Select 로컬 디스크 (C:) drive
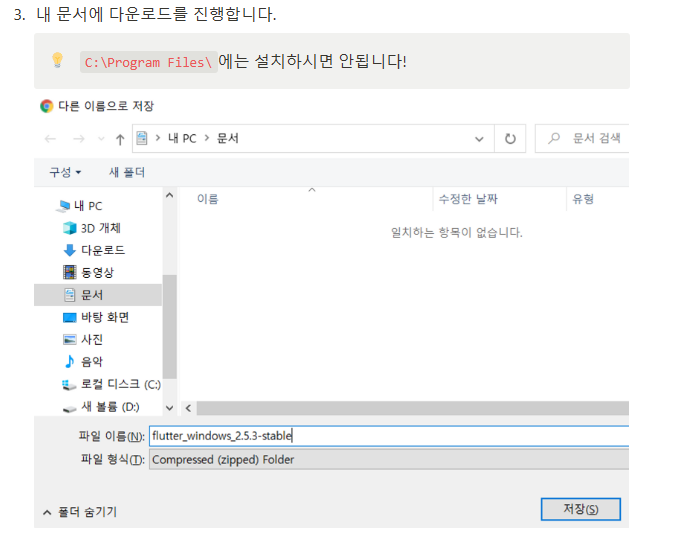 click(x=121, y=384)
